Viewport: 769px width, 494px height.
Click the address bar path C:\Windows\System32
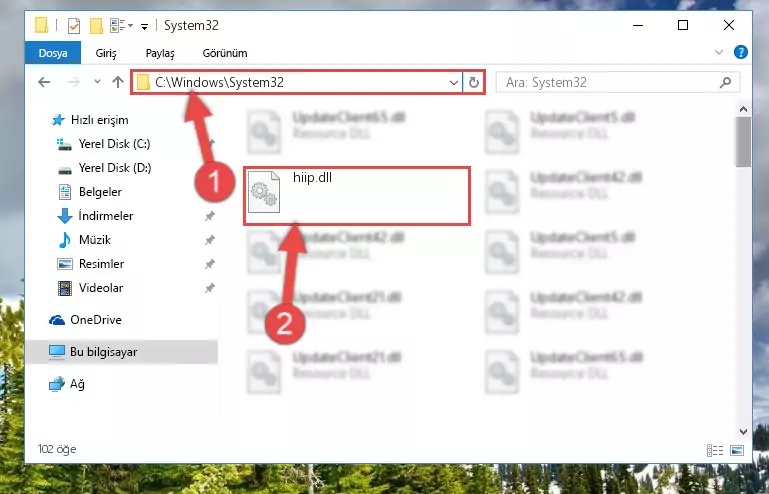point(219,82)
